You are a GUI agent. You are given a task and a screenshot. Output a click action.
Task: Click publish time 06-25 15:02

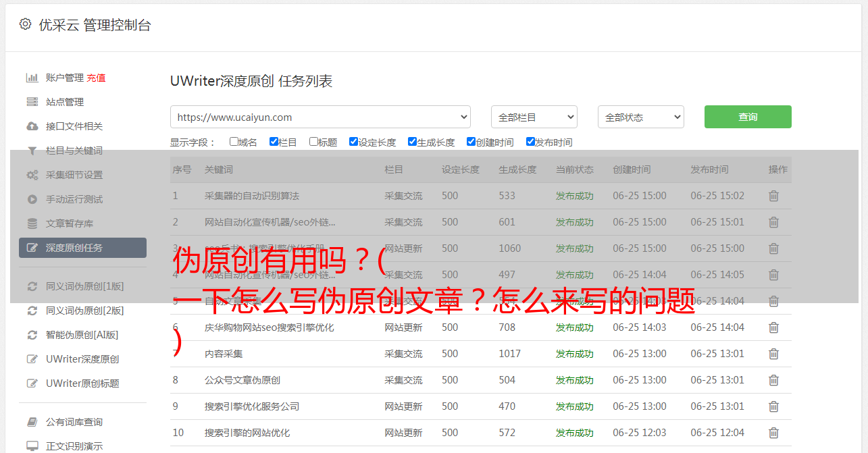(x=717, y=196)
